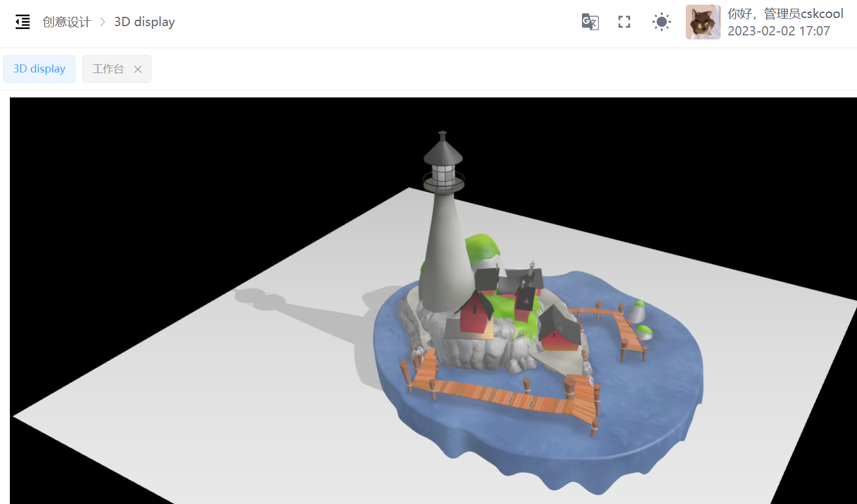857x504 pixels.
Task: Click the breadcrumb separator arrow
Action: 103,22
